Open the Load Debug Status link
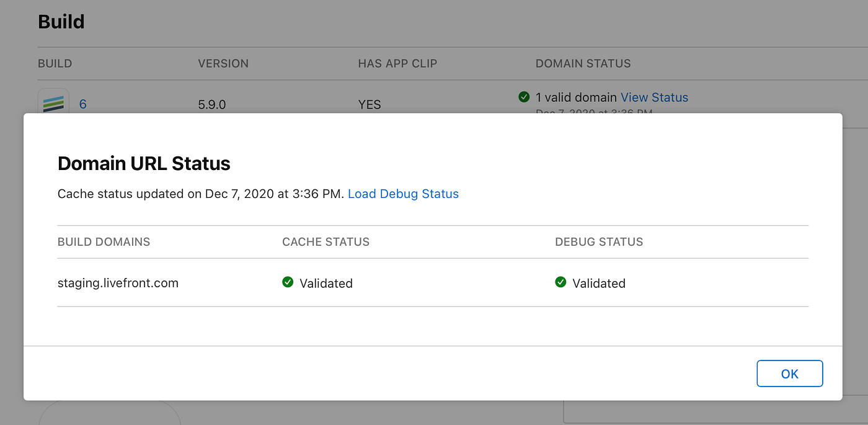The height and width of the screenshot is (425, 868). [x=403, y=194]
